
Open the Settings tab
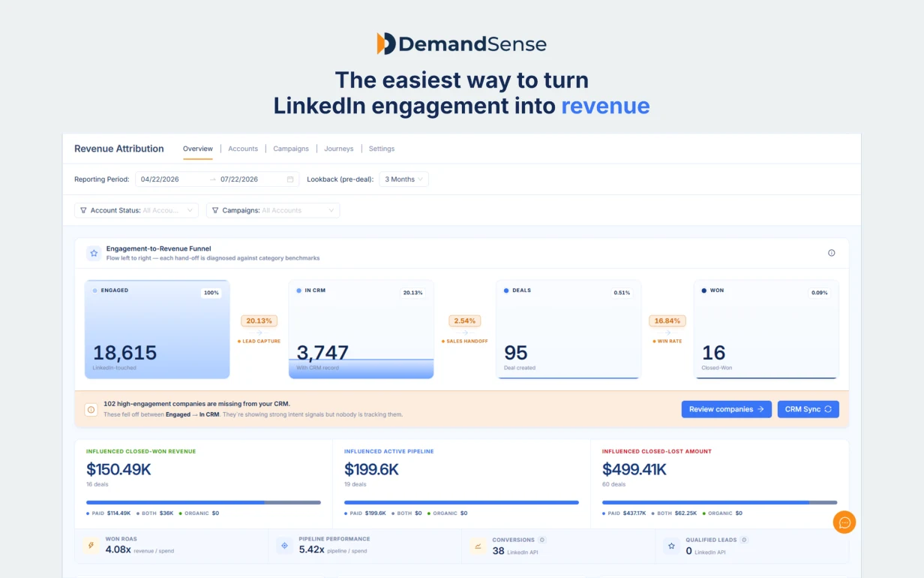382,149
